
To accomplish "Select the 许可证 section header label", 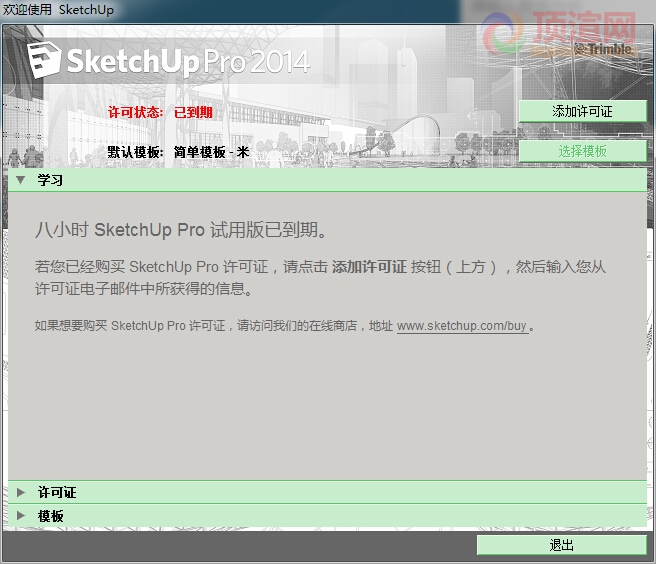I will [57, 492].
